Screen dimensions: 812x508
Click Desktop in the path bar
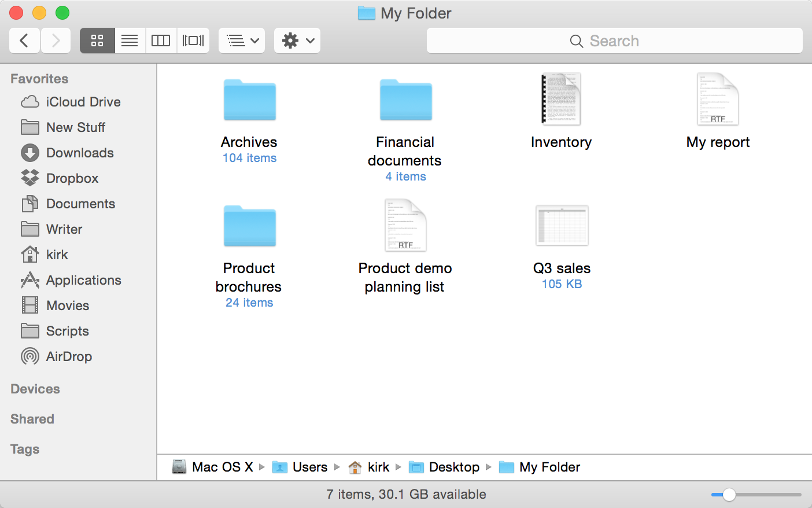(453, 467)
